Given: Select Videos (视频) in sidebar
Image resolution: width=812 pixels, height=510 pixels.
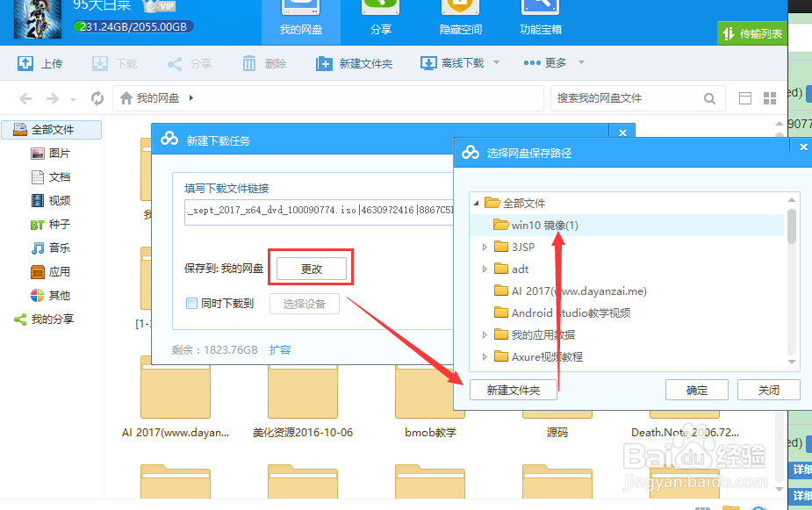Looking at the screenshot, I should point(51,200).
